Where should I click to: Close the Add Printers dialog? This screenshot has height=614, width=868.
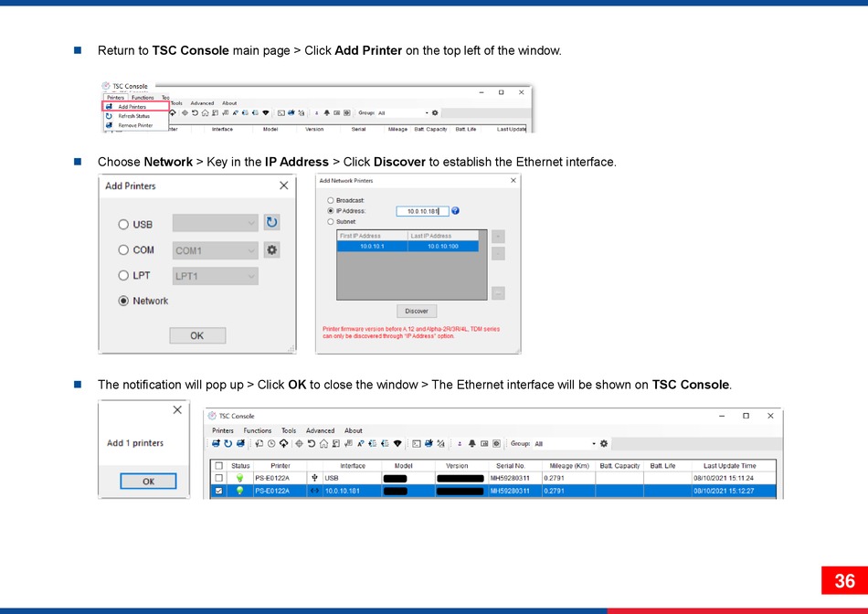point(284,185)
